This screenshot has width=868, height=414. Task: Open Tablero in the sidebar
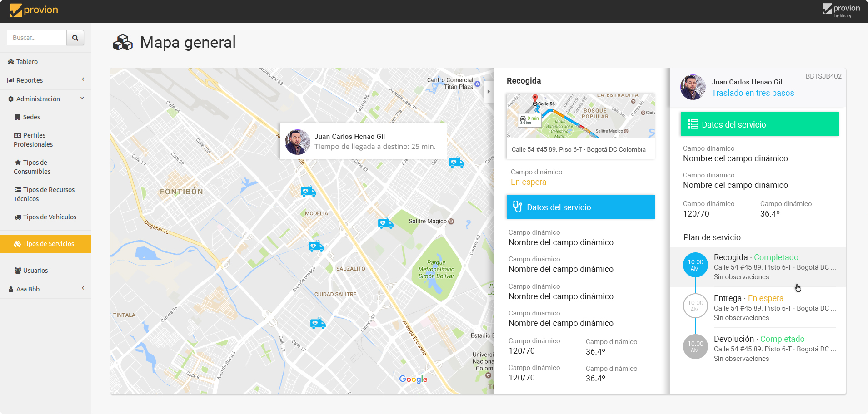pyautogui.click(x=45, y=62)
